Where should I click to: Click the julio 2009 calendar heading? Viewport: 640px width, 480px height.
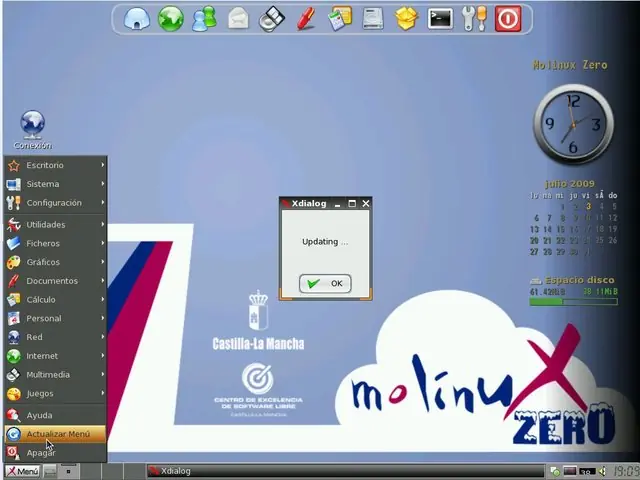click(x=570, y=184)
